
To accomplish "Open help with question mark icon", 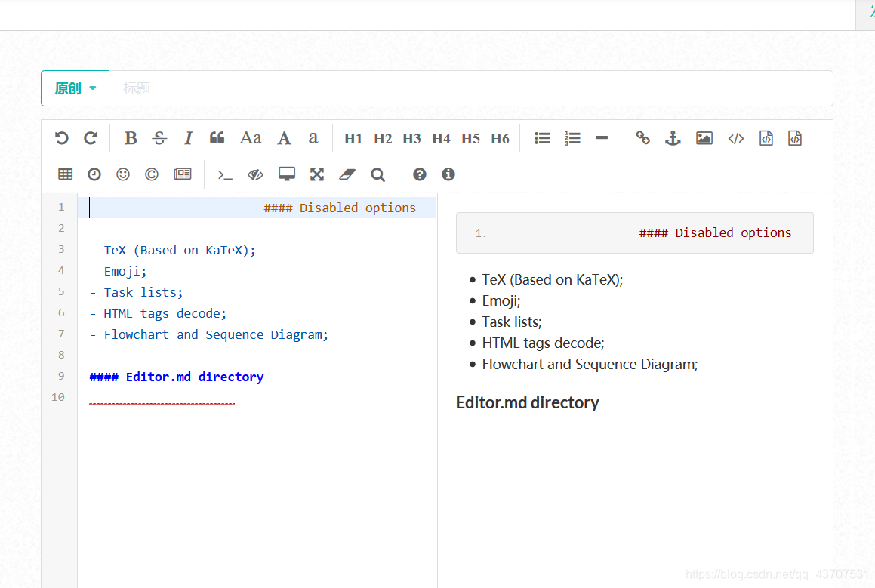I will [420, 174].
